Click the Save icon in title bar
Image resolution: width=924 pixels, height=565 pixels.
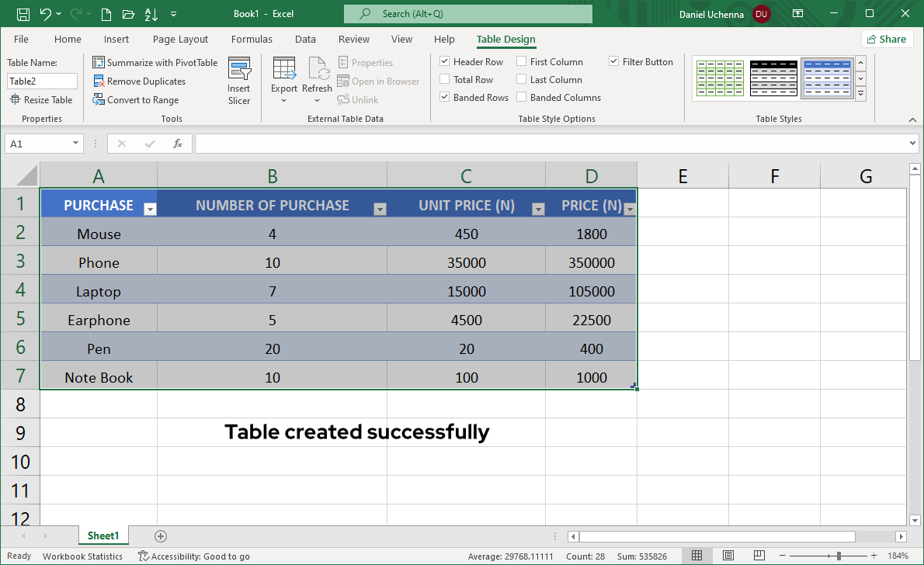23,14
